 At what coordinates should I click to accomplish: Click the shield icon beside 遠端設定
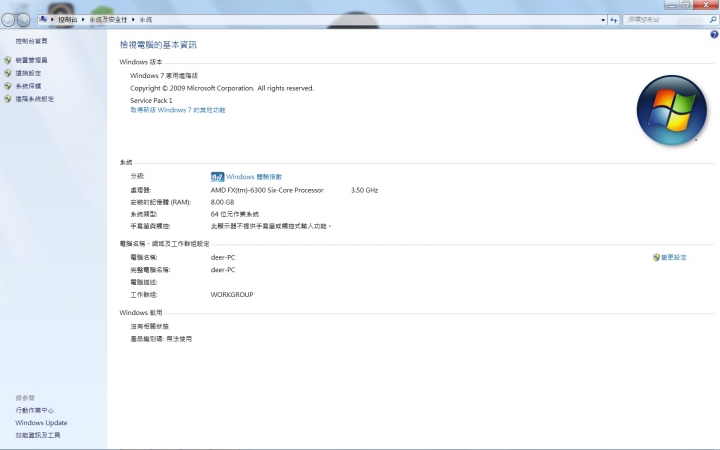coord(7,73)
